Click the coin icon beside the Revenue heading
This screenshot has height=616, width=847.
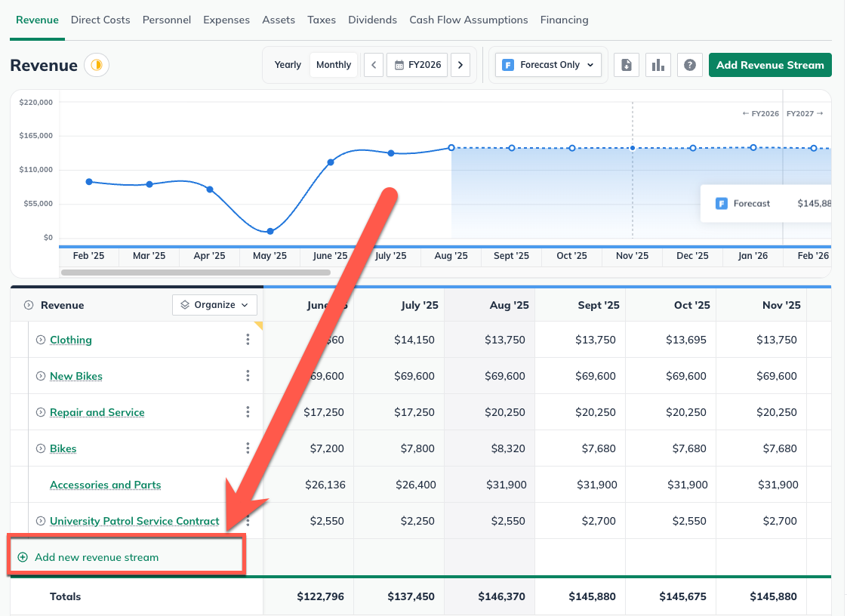[96, 66]
